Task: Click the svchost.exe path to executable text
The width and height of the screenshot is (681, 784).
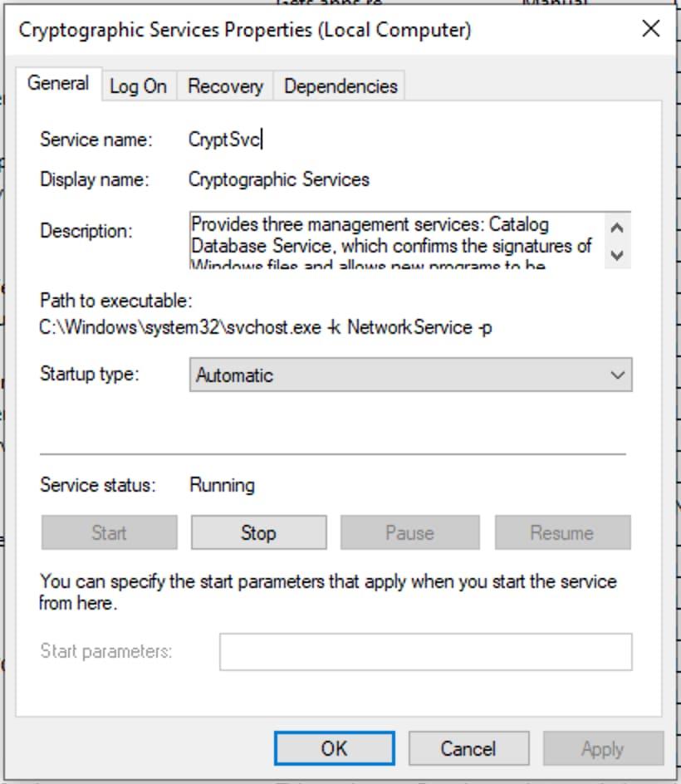Action: tap(266, 327)
